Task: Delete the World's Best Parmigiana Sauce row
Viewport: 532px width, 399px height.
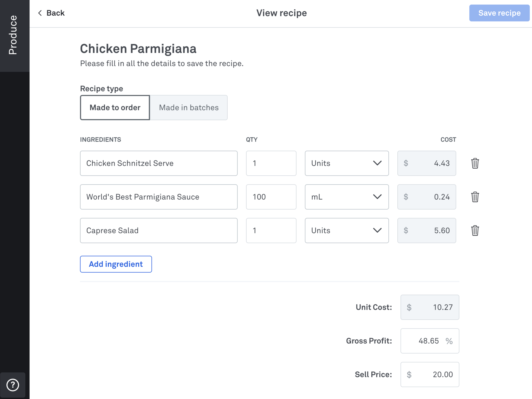Action: [475, 197]
